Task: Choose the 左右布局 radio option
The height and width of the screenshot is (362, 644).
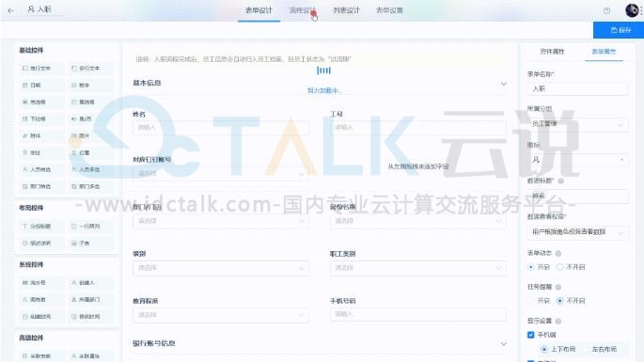Action: pos(586,349)
